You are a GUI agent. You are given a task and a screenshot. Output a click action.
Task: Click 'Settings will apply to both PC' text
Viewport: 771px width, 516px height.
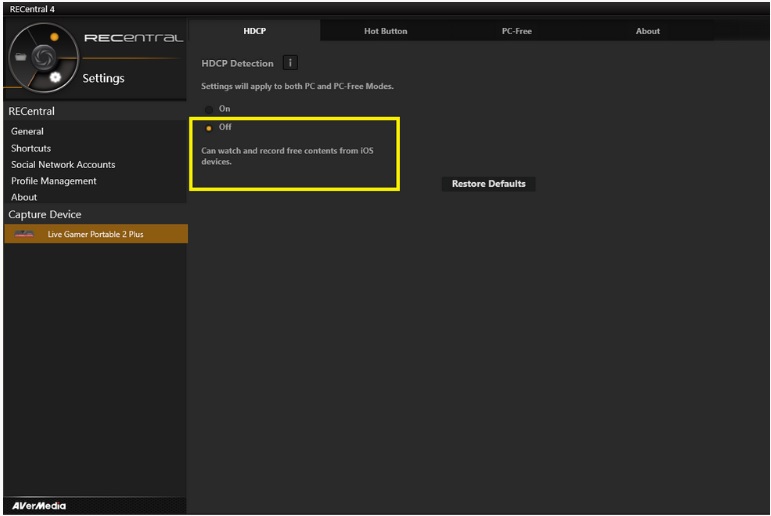point(297,86)
